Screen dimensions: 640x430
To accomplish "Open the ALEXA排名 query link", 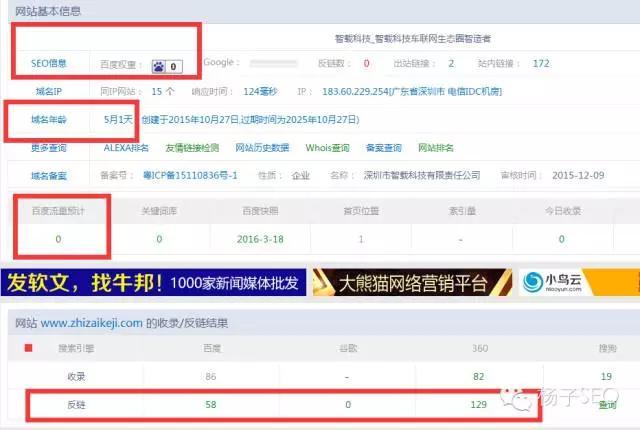I will click(126, 147).
